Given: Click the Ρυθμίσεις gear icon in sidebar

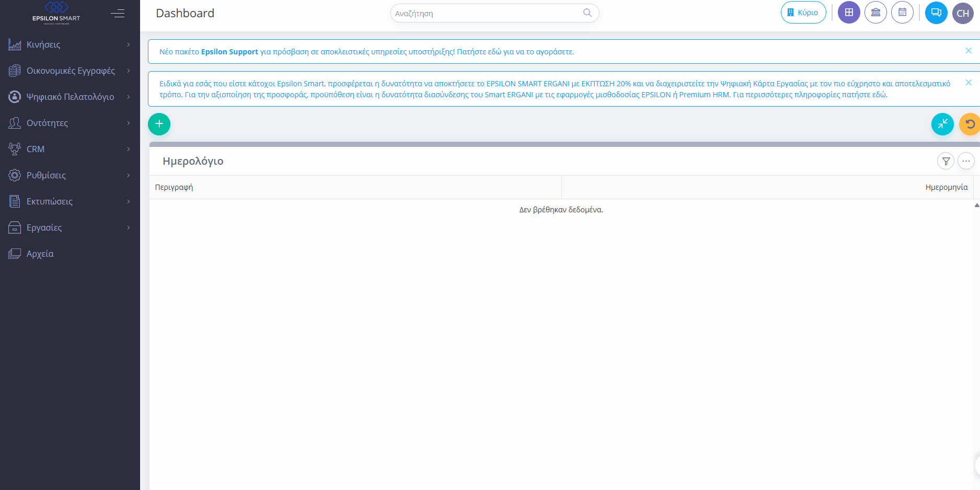Looking at the screenshot, I should (x=15, y=175).
